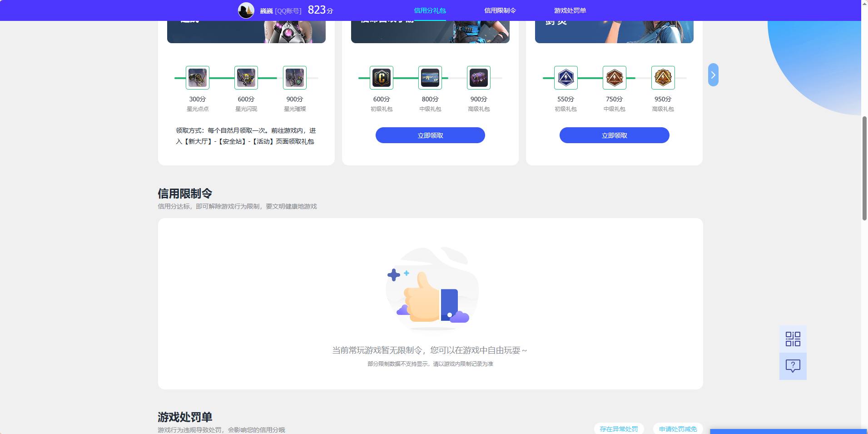Click the page vertical scrollbar thumb
The height and width of the screenshot is (434, 868).
coord(864,168)
